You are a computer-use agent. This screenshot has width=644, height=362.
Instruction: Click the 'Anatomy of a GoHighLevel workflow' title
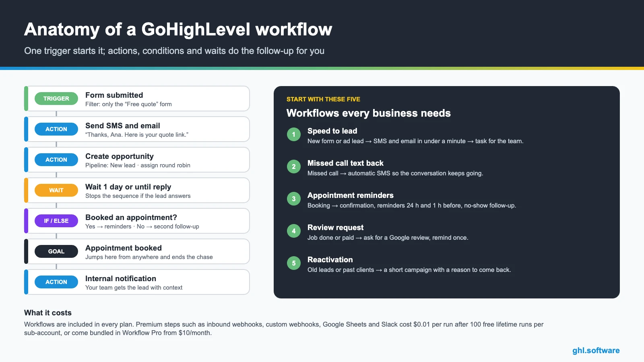point(178,29)
